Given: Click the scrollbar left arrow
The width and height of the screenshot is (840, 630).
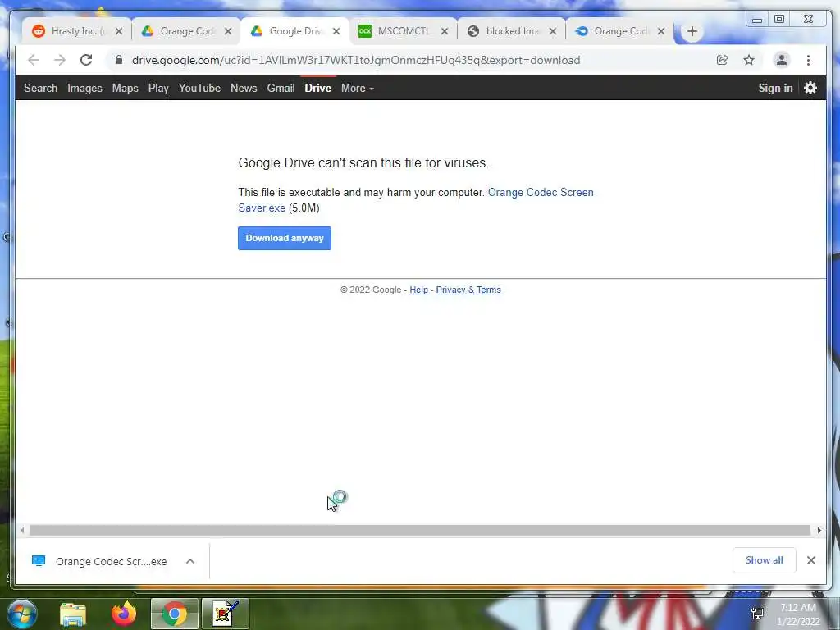Looking at the screenshot, I should 22,530.
